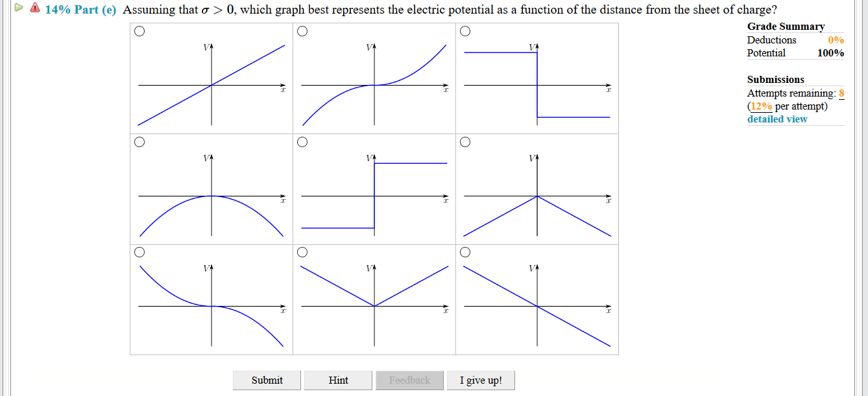Select the radio button for the decreasing straight-line graph

click(464, 252)
